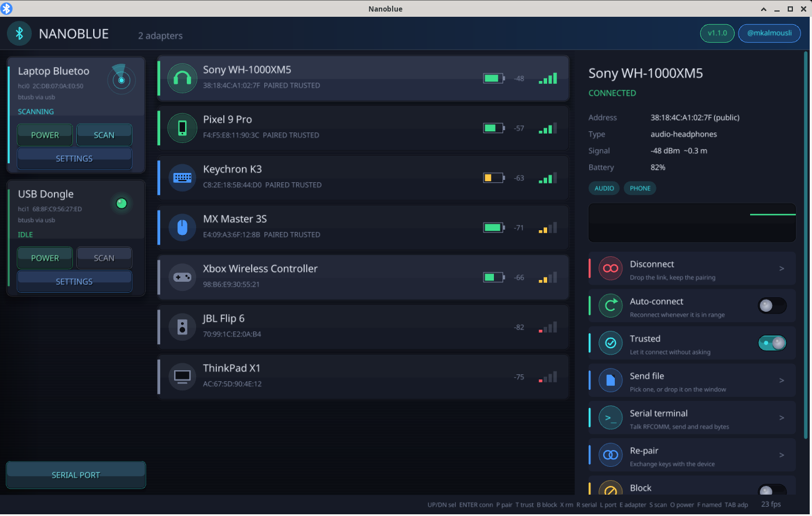Toggle the Block switch
812x516 pixels.
pyautogui.click(x=772, y=489)
